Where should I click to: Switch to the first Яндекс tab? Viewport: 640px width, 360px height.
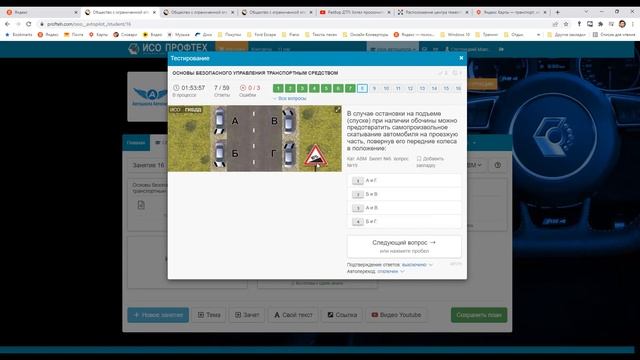[x=39, y=12]
